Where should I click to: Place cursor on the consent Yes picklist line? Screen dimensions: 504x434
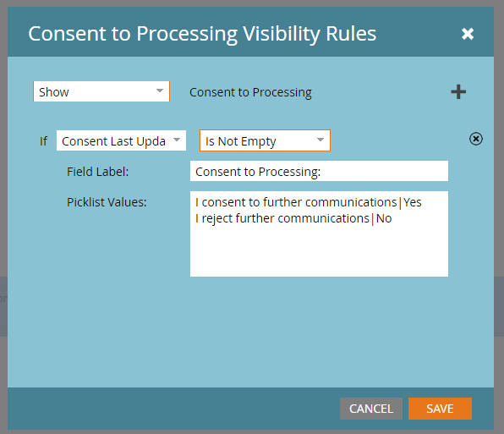(309, 202)
